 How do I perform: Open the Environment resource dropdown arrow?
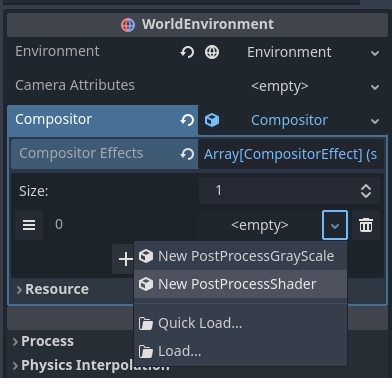tap(375, 53)
